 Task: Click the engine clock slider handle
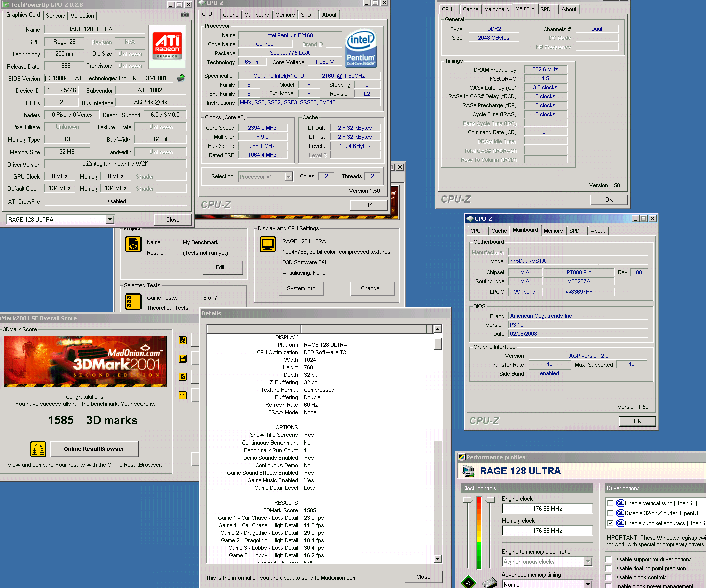pyautogui.click(x=468, y=501)
